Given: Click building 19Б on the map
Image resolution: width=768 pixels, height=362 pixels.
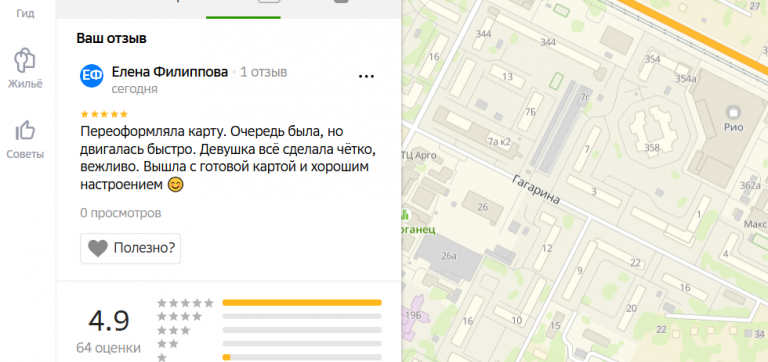Looking at the screenshot, I should 414,315.
